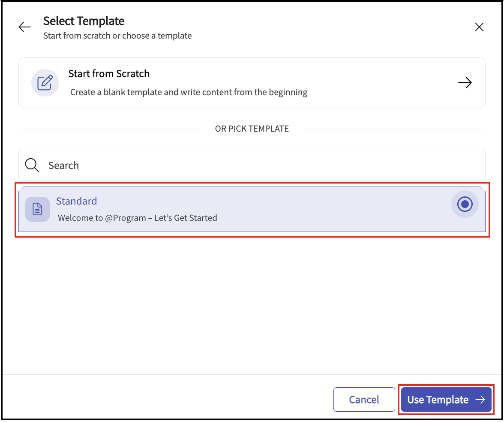Click the arrow inside Use Template button

[x=480, y=400]
